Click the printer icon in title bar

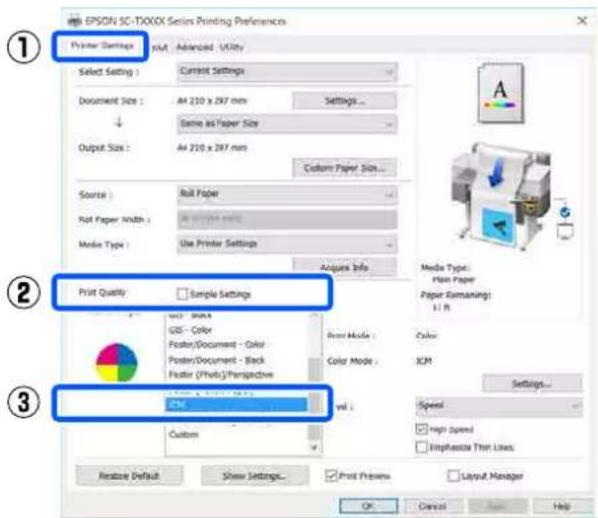(74, 21)
